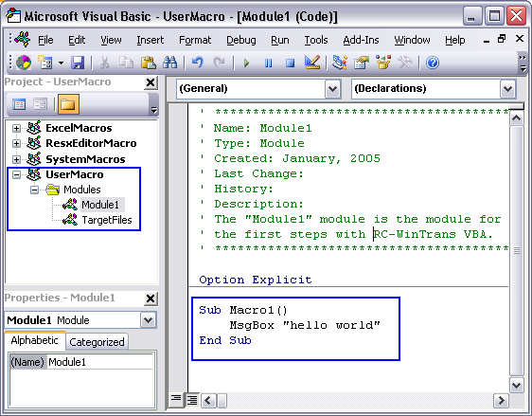Open the Edit menu
This screenshot has height=416, width=532.
point(77,40)
